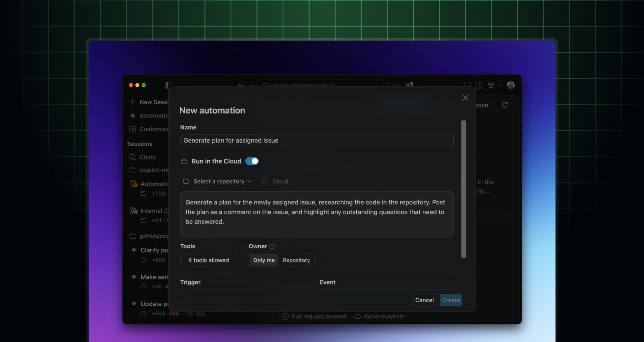Click the user avatar in the title bar
This screenshot has height=342, width=644.
pos(511,85)
